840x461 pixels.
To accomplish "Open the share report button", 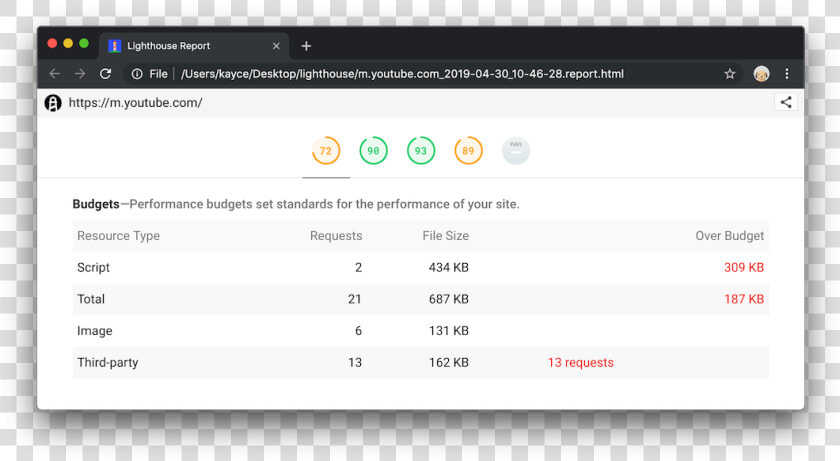I will point(786,102).
